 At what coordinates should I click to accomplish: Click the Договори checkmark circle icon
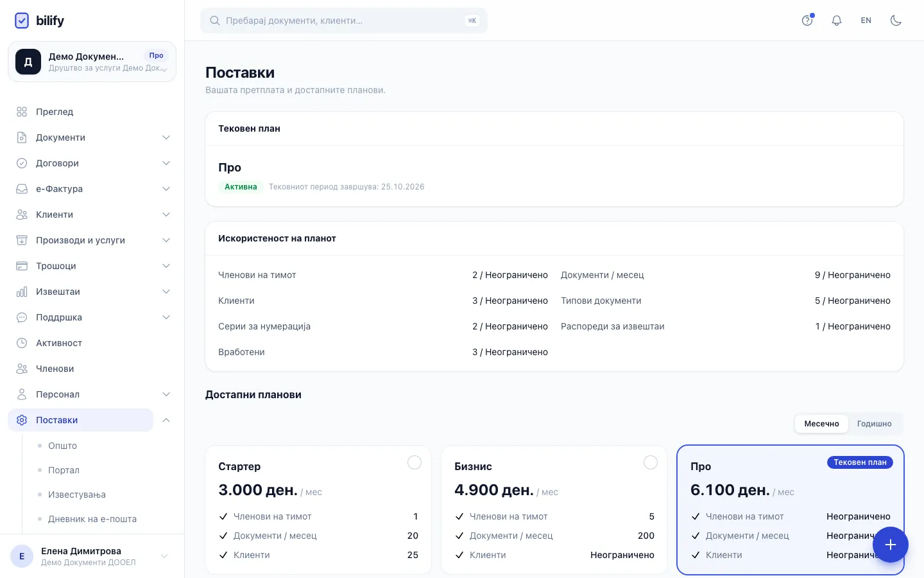click(22, 163)
